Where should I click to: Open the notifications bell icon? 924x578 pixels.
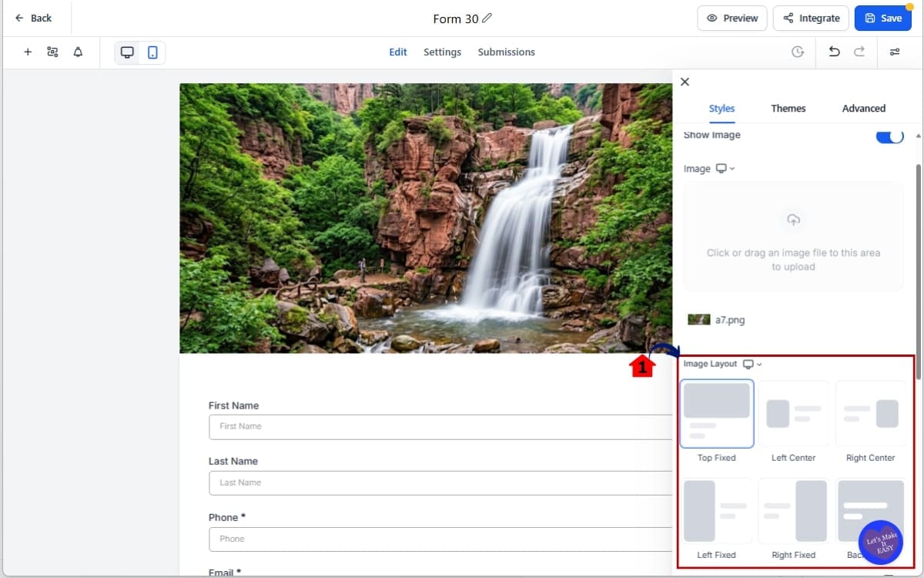77,52
